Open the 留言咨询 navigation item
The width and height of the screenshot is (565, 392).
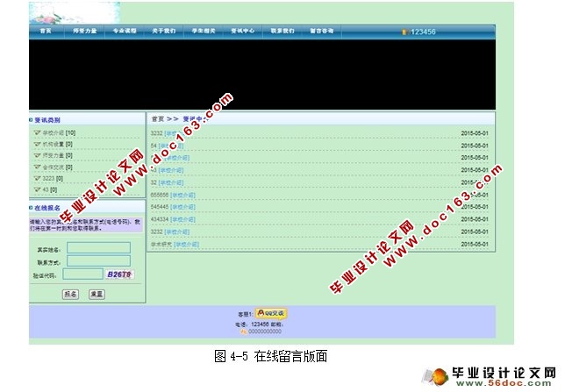click(x=322, y=31)
